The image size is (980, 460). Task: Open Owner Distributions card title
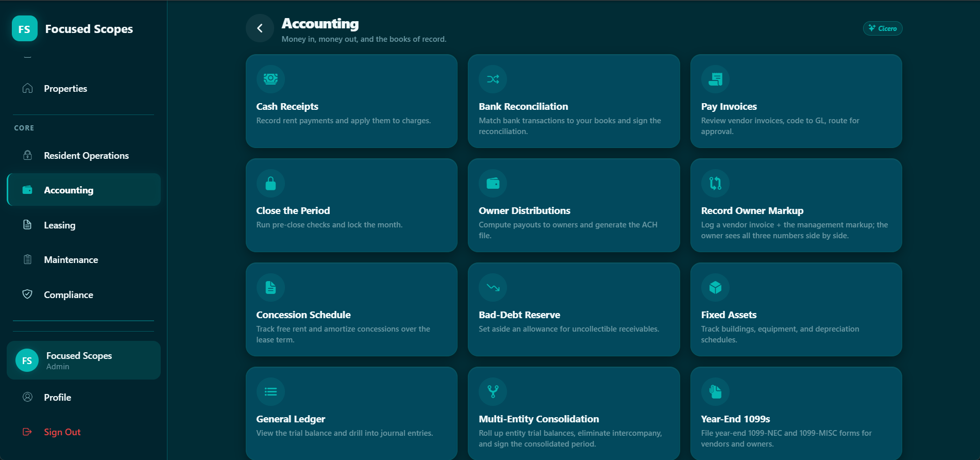pyautogui.click(x=524, y=210)
